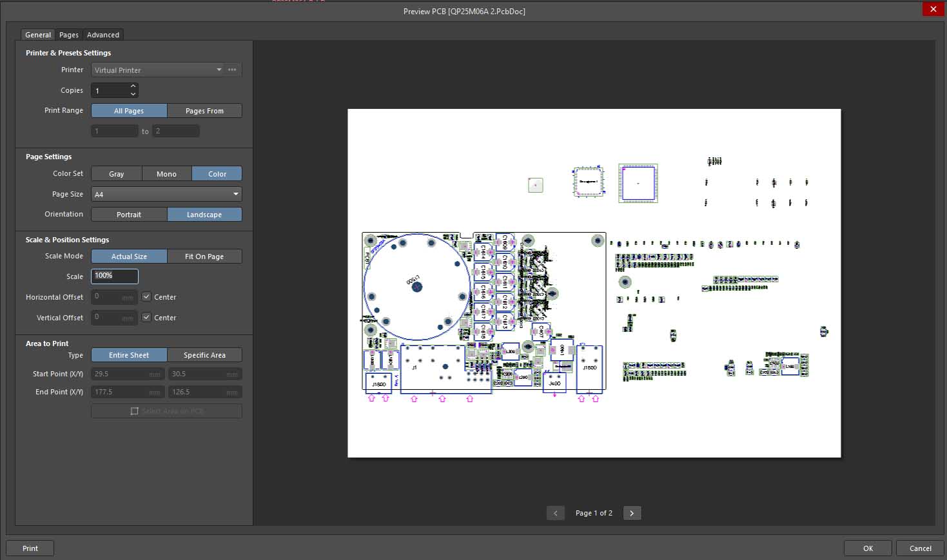Toggle Vertical Offset Center checkbox
Viewport: 947px width, 560px height.
tap(147, 318)
